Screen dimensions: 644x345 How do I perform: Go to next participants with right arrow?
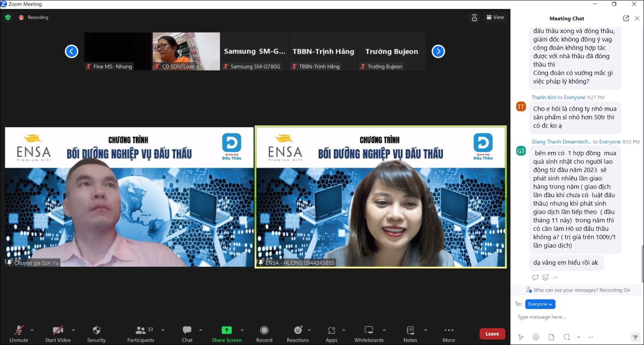click(x=438, y=51)
